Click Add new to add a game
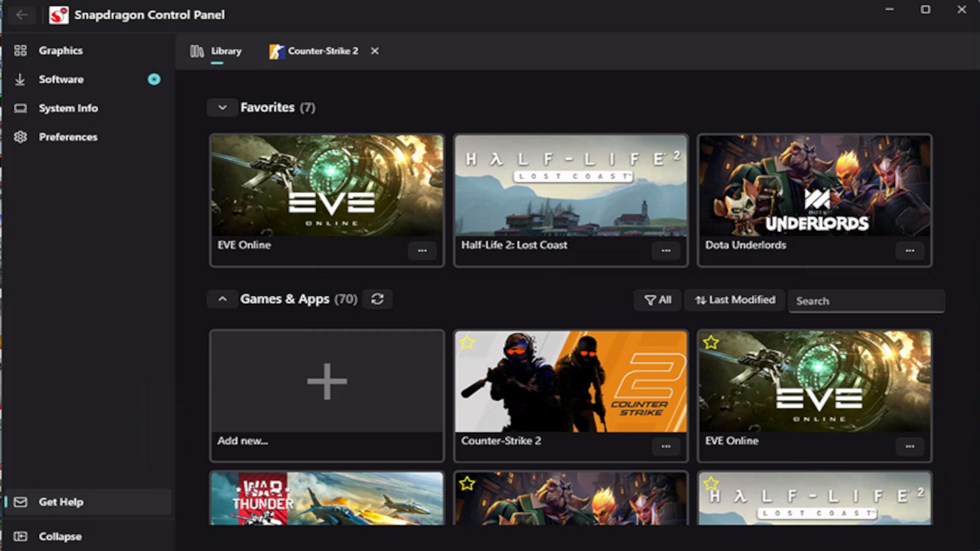Image resolution: width=980 pixels, height=551 pixels. coord(327,381)
